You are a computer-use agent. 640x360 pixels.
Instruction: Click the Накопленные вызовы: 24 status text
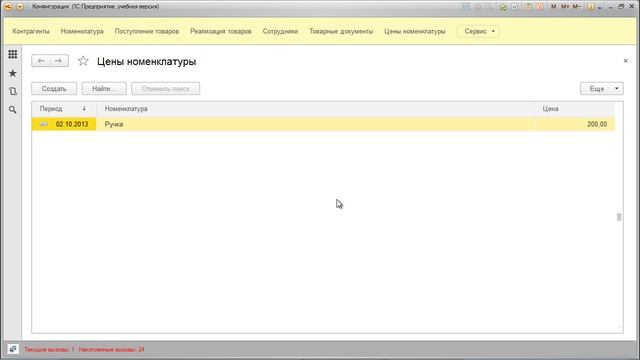click(x=111, y=349)
